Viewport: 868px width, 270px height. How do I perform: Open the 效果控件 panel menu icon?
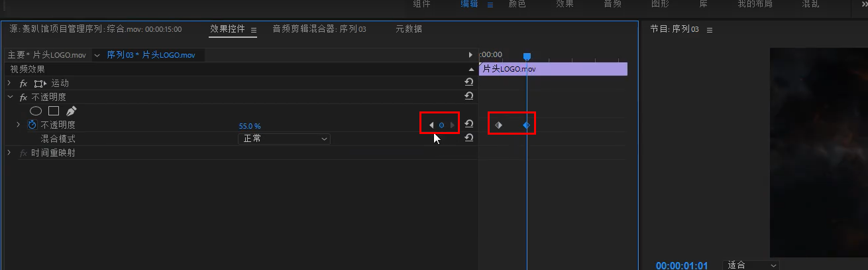tap(253, 30)
